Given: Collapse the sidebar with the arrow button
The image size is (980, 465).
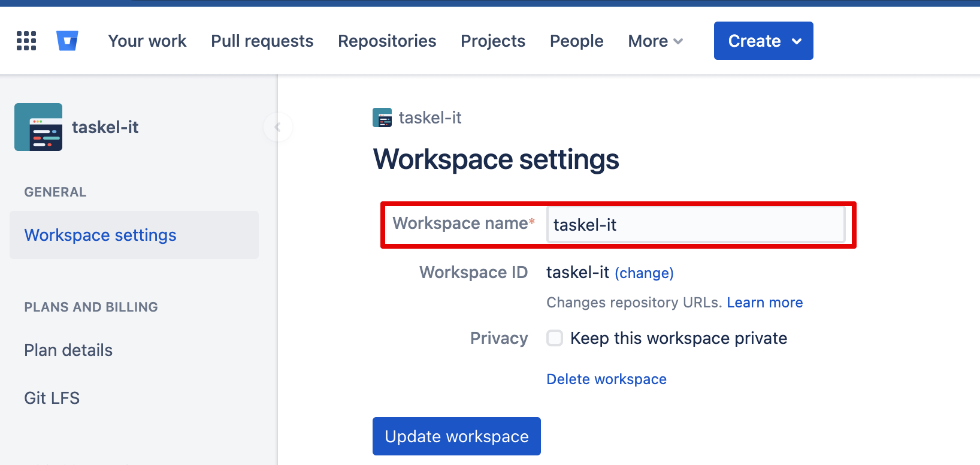Looking at the screenshot, I should click(277, 127).
